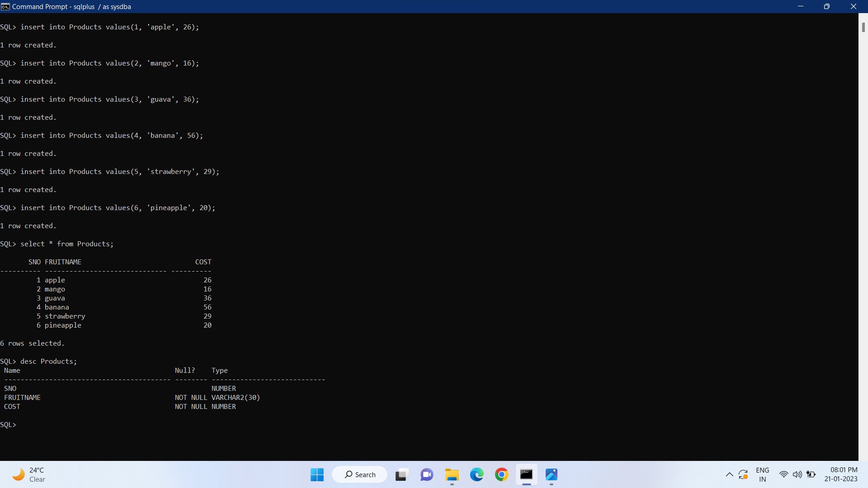Open Task View from the taskbar

point(401,474)
